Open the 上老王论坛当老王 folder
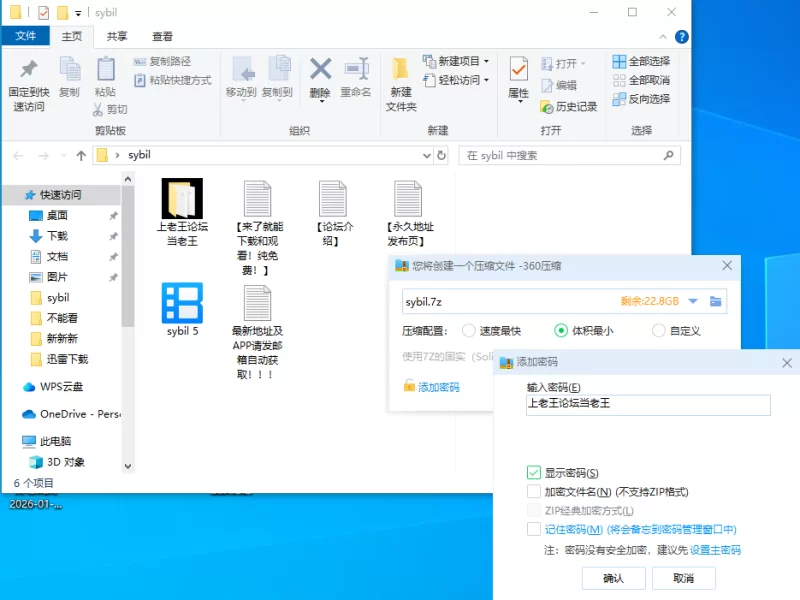The image size is (800, 600). tap(182, 212)
